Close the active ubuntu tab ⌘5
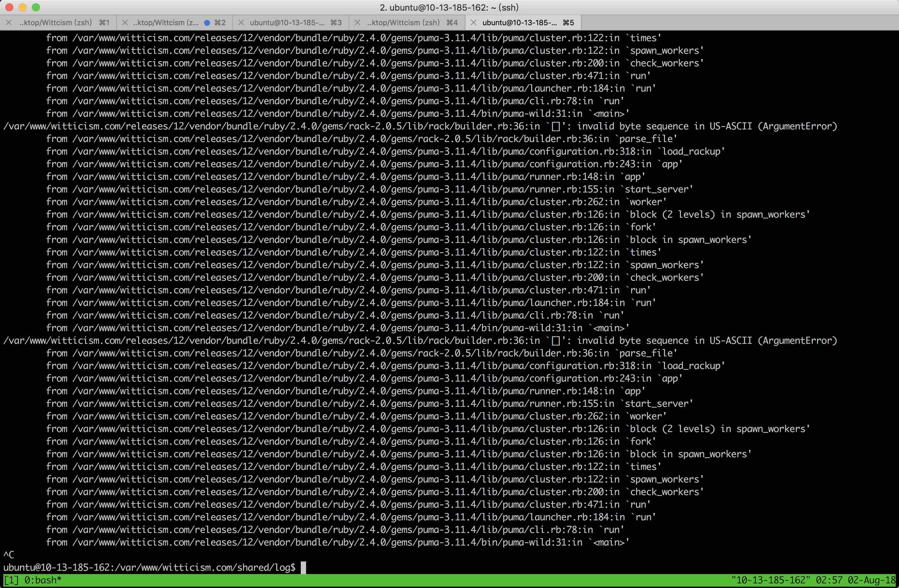 [x=473, y=23]
